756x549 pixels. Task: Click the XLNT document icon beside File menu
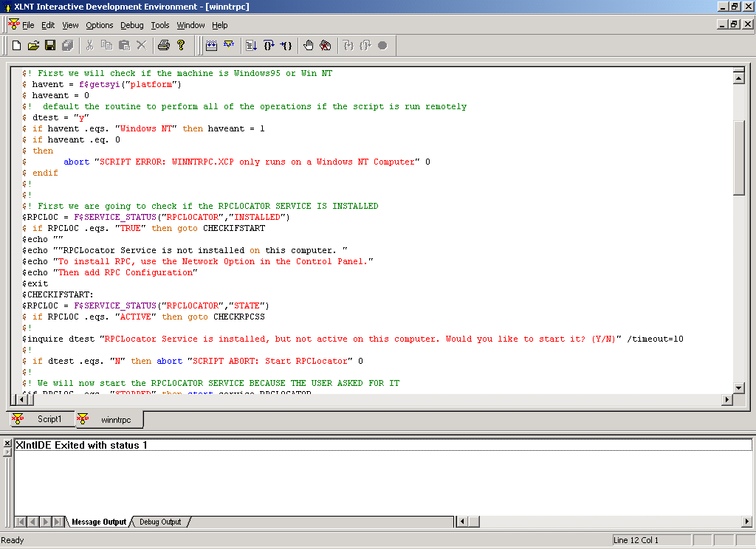14,24
